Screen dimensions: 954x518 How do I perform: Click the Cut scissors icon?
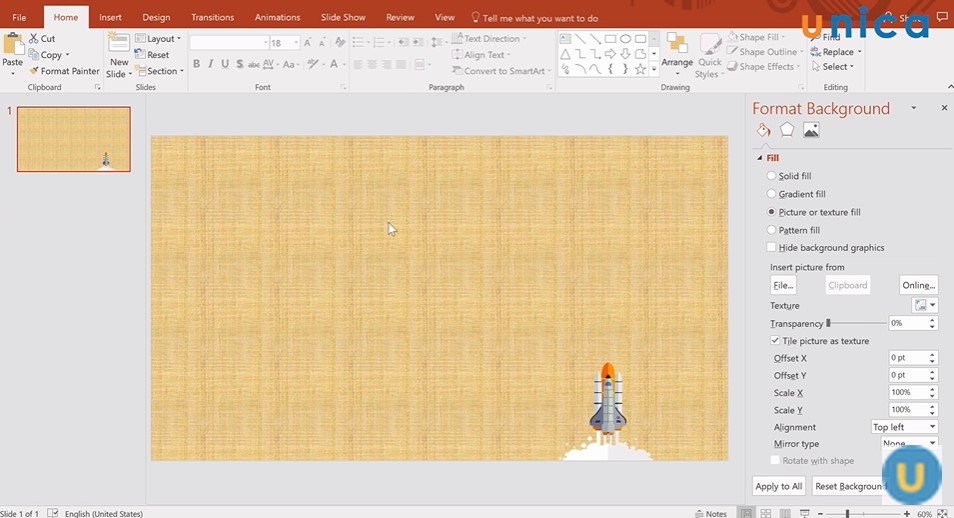(34, 39)
